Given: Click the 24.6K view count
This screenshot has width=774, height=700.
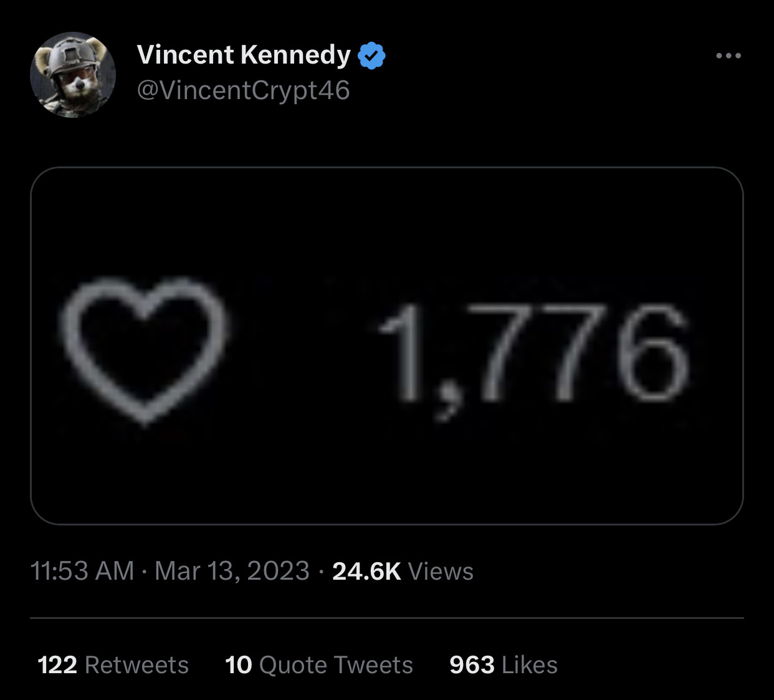Looking at the screenshot, I should 366,571.
